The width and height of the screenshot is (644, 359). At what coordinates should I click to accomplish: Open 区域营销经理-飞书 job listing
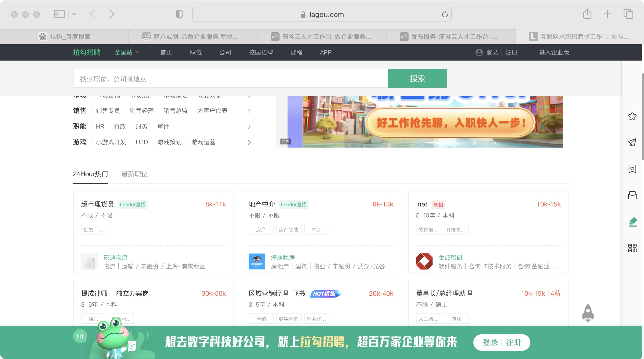tap(277, 293)
